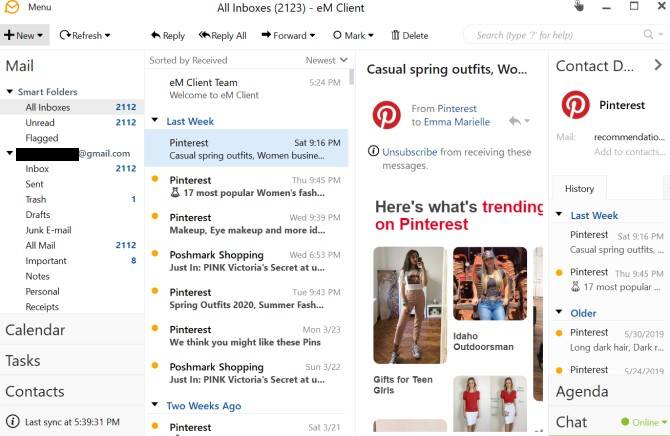Click the message list scrollbar
Screen dimensions: 670x436
click(352, 77)
